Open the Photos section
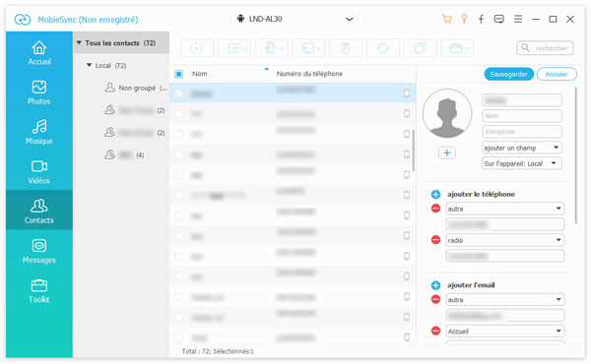The height and width of the screenshot is (364, 591). click(x=39, y=92)
